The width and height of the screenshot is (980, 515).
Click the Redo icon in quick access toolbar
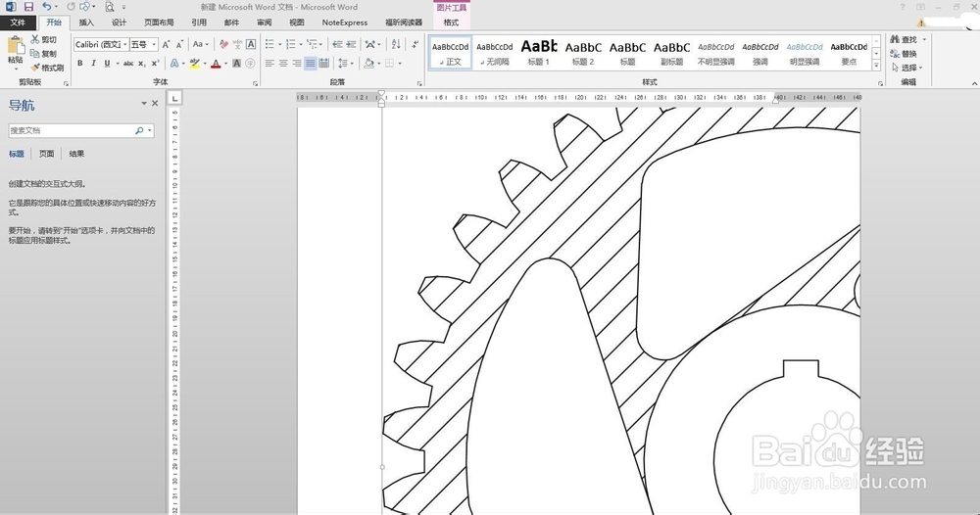(x=71, y=7)
